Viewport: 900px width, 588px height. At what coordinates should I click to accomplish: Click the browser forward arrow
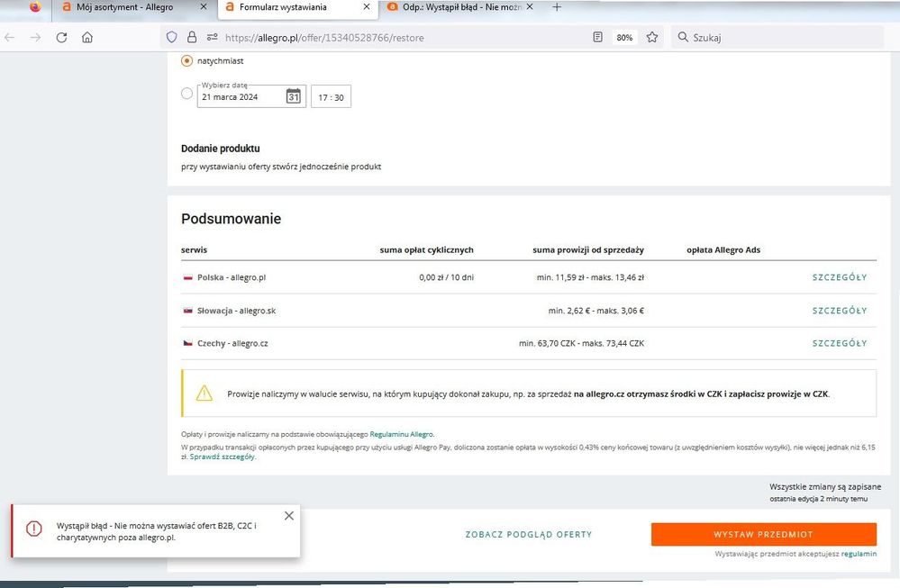point(36,38)
